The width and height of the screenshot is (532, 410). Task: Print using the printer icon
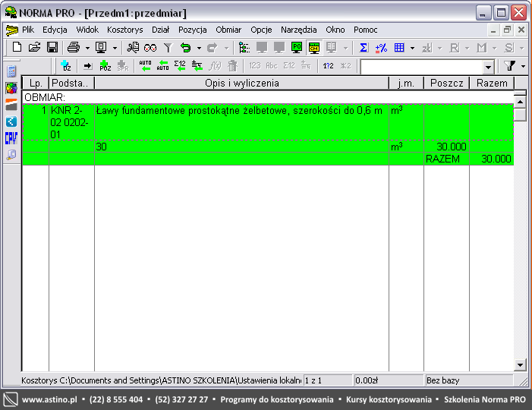[74, 47]
